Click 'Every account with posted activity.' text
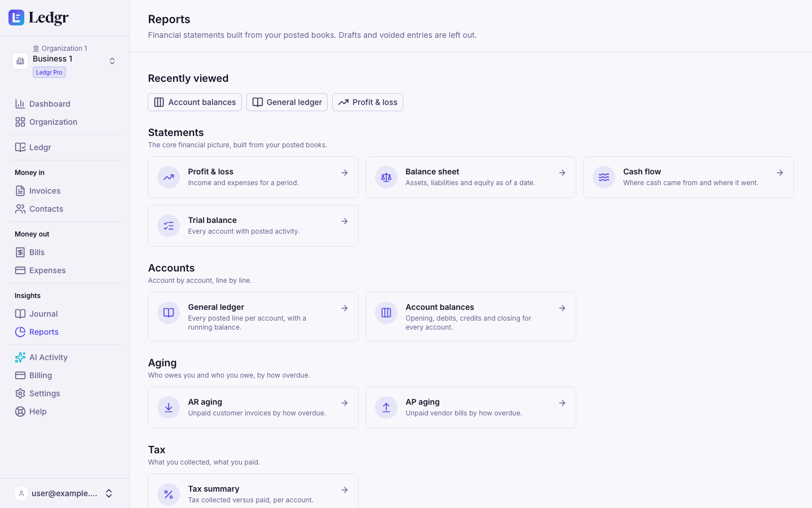812x508 pixels. coord(244,231)
